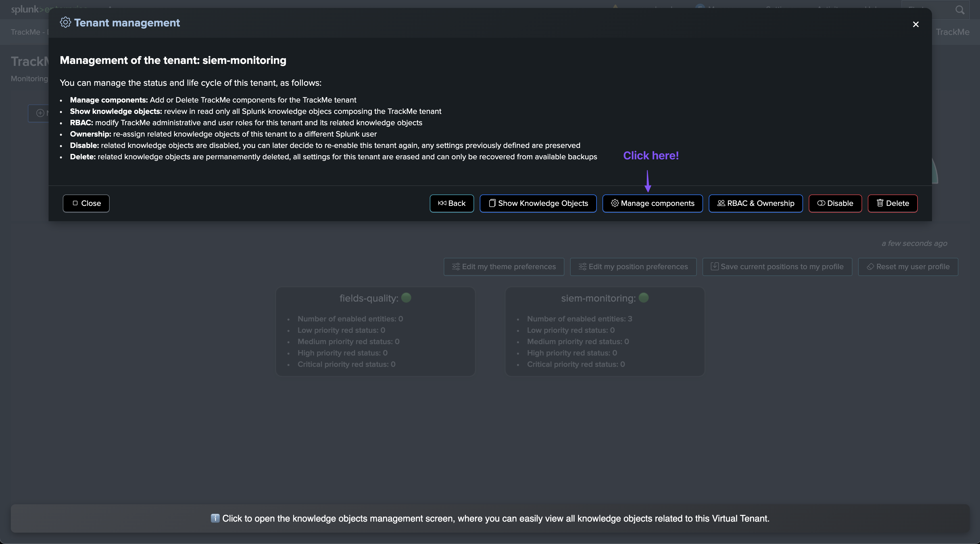Click the document icon on Show Knowledge Objects
The width and height of the screenshot is (980, 544).
[x=492, y=203]
